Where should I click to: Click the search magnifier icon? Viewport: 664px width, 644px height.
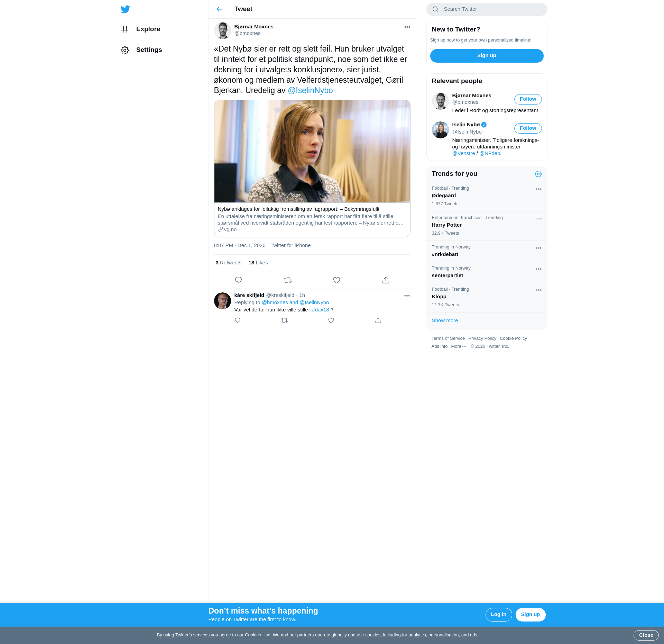[x=435, y=9]
